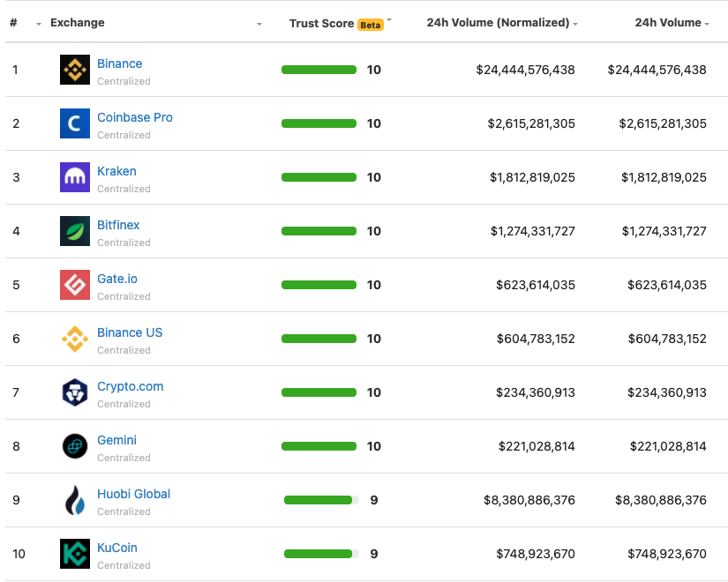Click Kraken 24h volume $1,812,819,025
Viewport: 728px width, 582px height.
pos(664,178)
